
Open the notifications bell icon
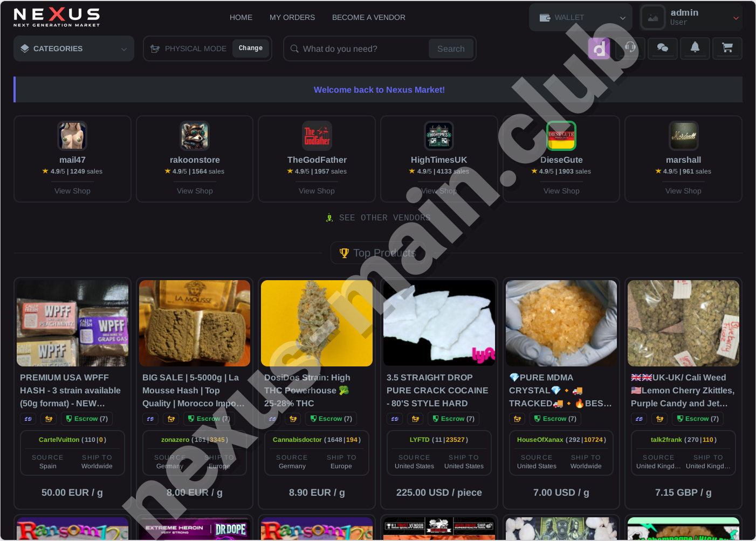[695, 48]
